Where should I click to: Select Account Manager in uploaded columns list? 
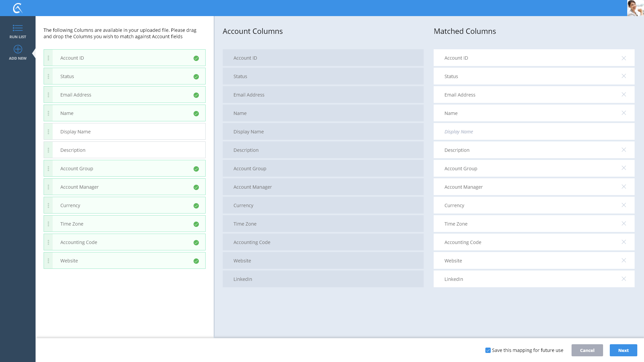(124, 187)
